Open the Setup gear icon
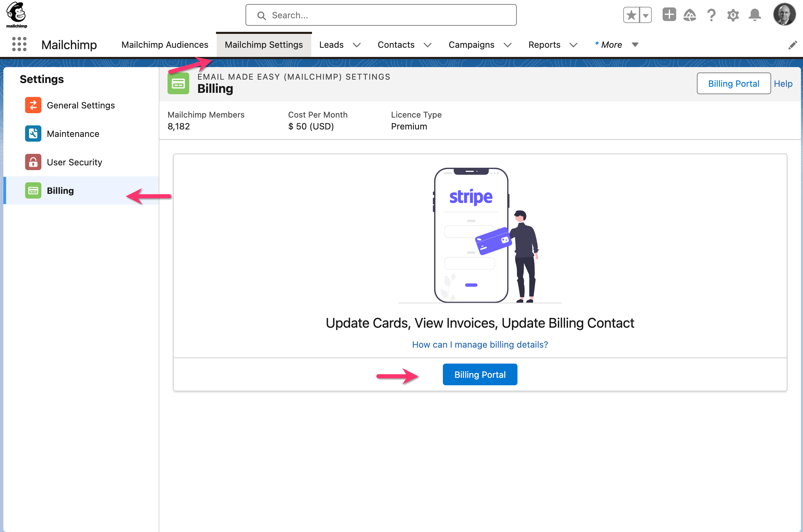Viewport: 803px width, 532px height. coord(733,15)
